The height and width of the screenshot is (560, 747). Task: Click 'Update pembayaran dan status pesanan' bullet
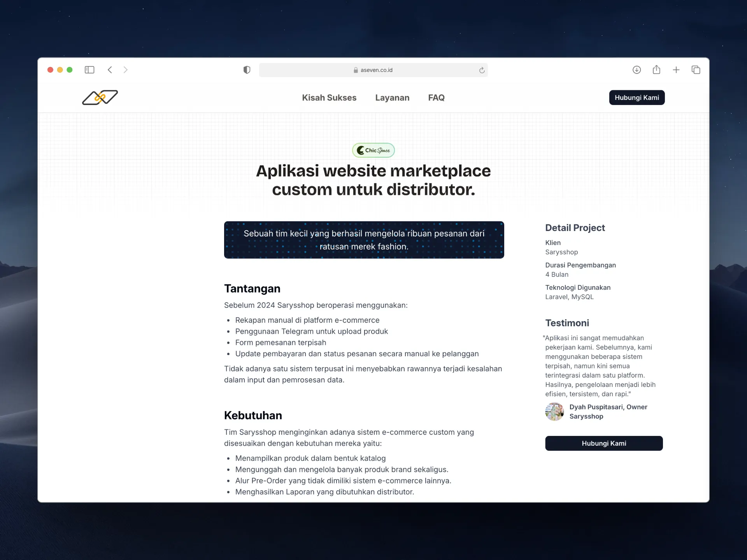tap(357, 354)
